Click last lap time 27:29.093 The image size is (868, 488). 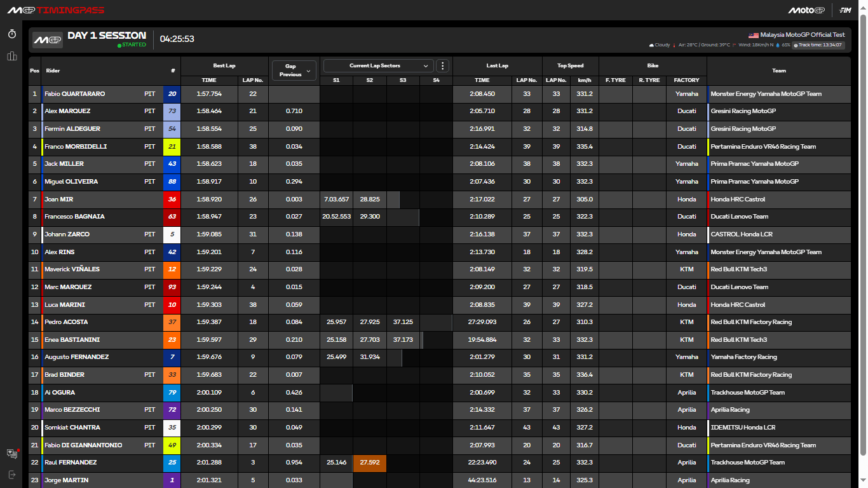pyautogui.click(x=482, y=322)
